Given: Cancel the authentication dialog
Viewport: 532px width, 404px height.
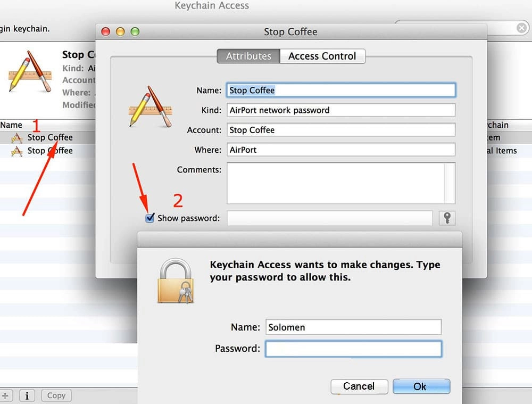Looking at the screenshot, I should point(359,386).
